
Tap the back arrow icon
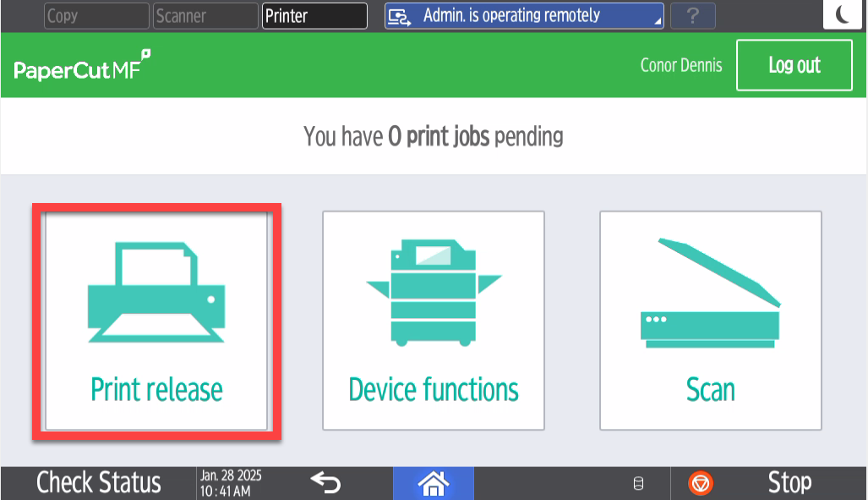pyautogui.click(x=325, y=483)
